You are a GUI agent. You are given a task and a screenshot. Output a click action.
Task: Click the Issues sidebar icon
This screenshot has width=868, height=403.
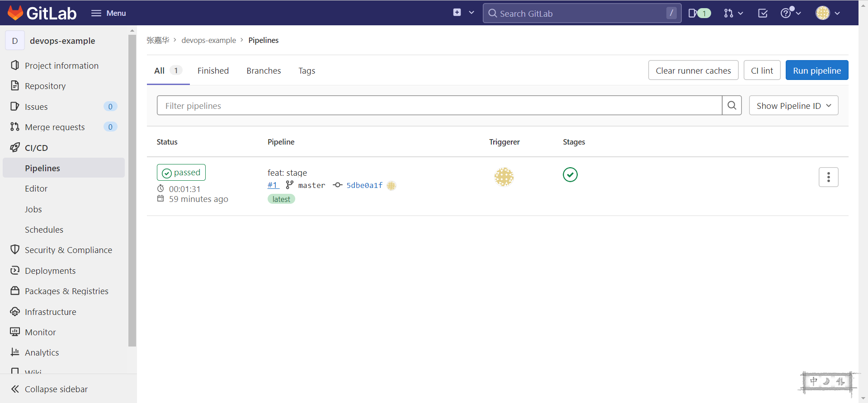15,107
